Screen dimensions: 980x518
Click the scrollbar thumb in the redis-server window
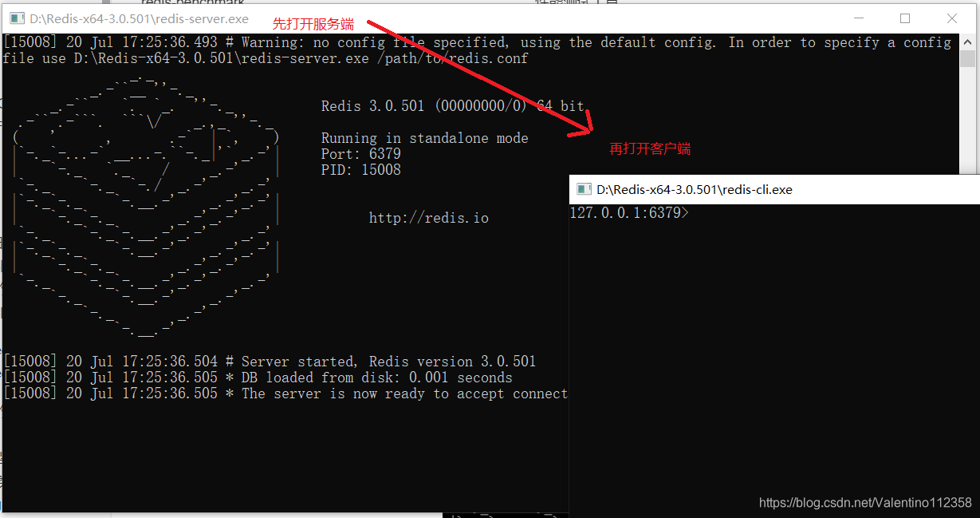[967, 58]
